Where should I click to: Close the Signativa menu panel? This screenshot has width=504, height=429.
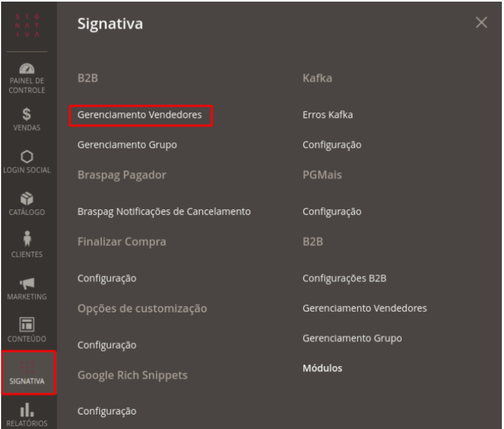tap(481, 23)
